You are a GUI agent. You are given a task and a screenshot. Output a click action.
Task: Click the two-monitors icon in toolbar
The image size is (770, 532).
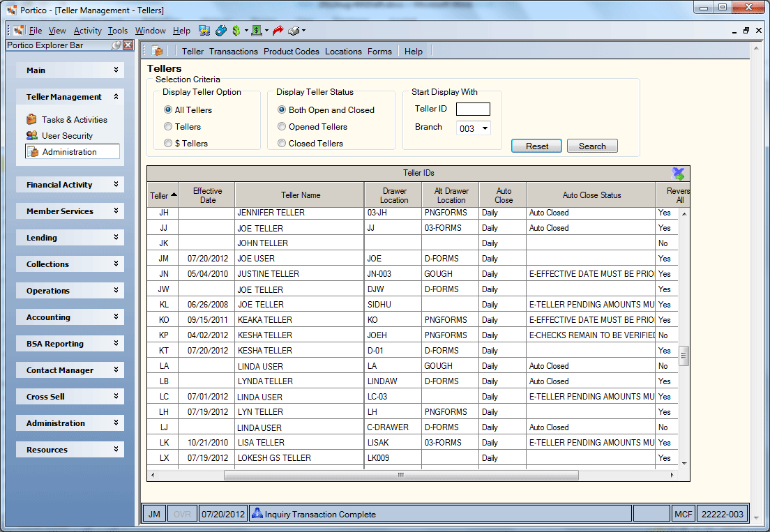pos(204,31)
